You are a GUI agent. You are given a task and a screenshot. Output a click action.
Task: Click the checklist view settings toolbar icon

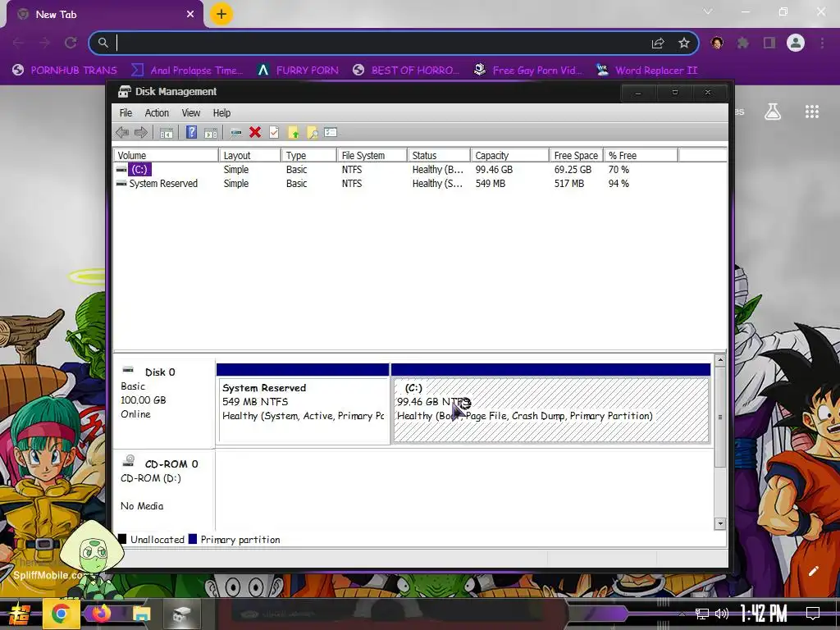(x=331, y=132)
